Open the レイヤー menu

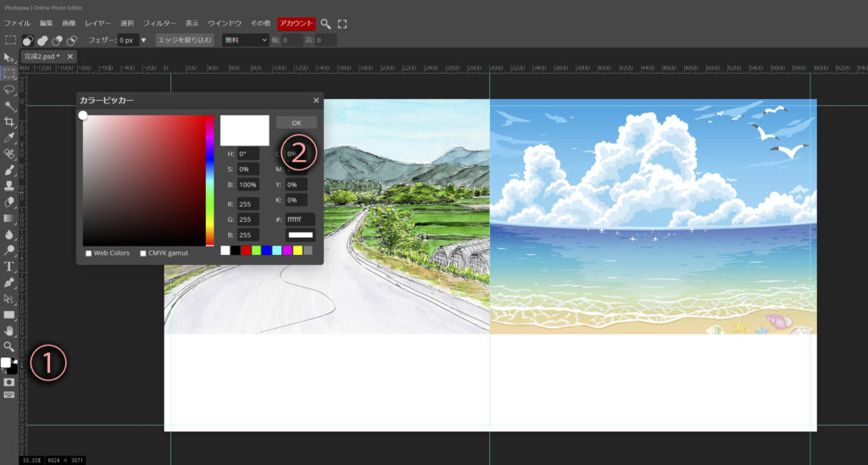[x=98, y=24]
